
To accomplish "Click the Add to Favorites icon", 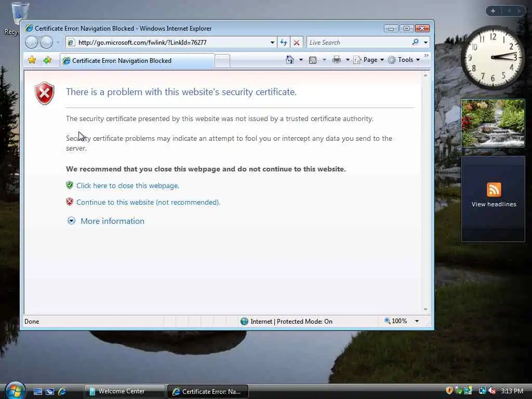I will [x=47, y=60].
